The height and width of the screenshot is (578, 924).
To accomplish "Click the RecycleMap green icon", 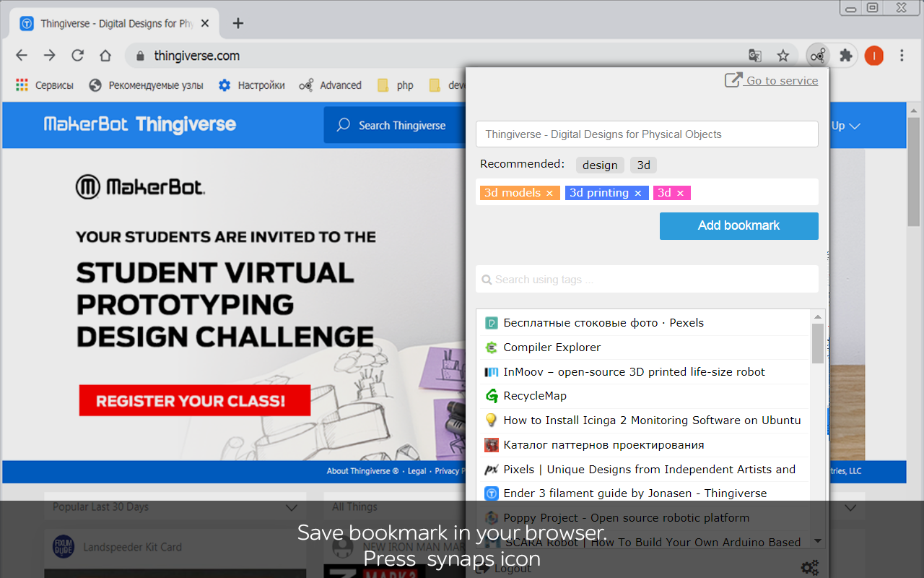I will [x=492, y=396].
